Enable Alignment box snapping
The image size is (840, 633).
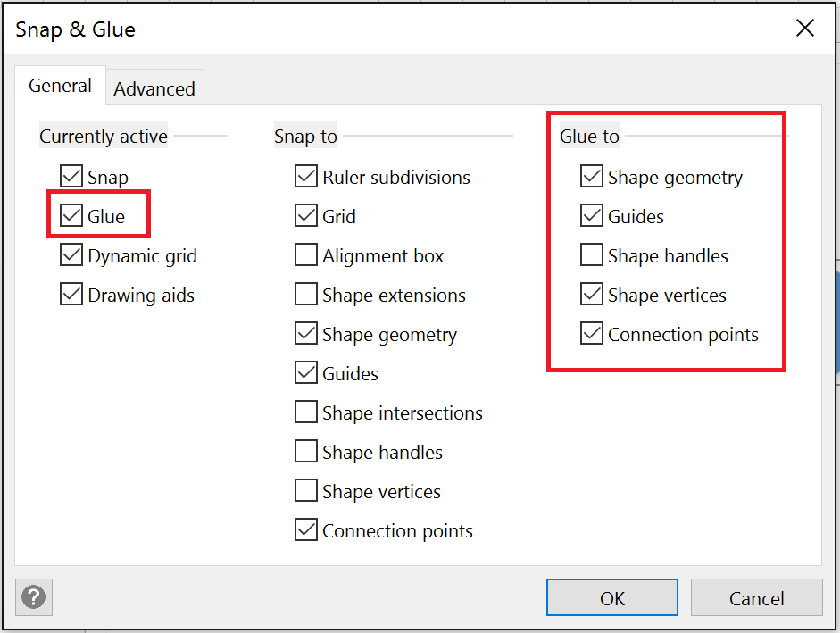[306, 255]
